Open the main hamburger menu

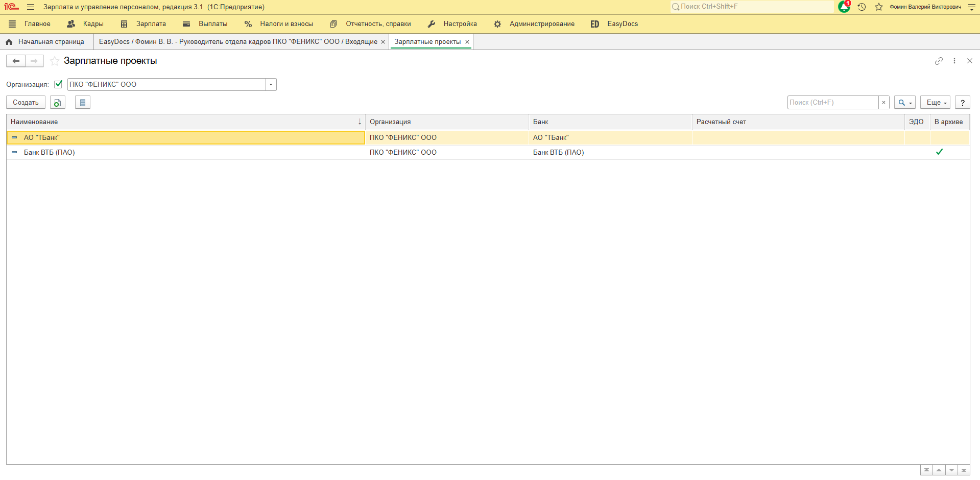[31, 7]
